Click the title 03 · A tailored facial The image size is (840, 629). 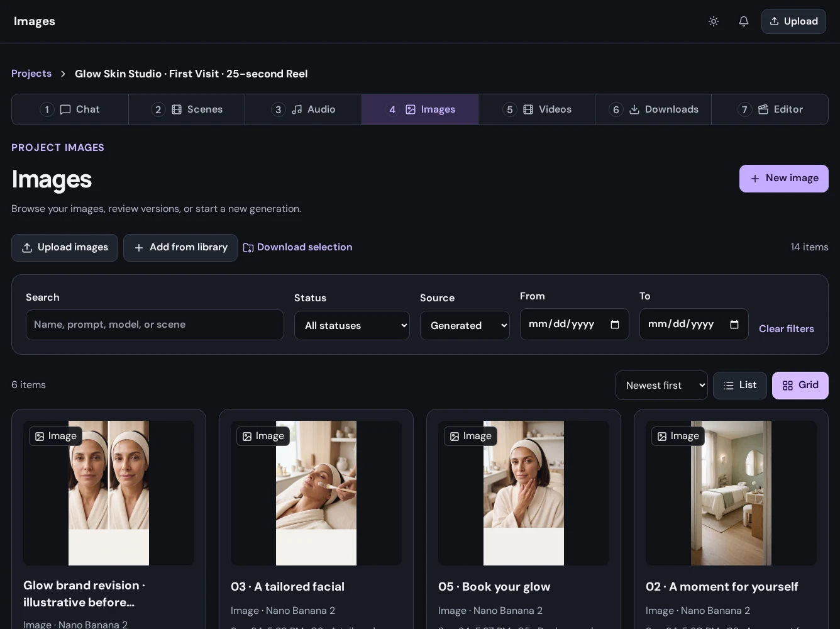click(287, 587)
